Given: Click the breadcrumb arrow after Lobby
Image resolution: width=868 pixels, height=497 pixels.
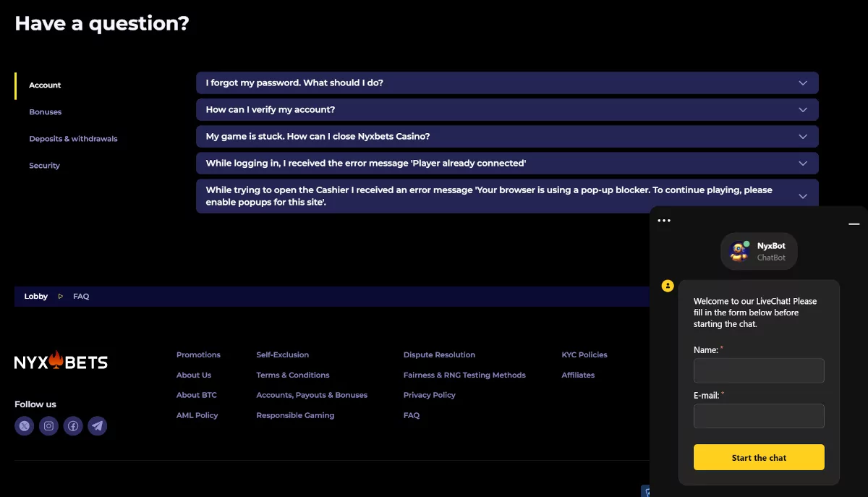Looking at the screenshot, I should tap(61, 297).
